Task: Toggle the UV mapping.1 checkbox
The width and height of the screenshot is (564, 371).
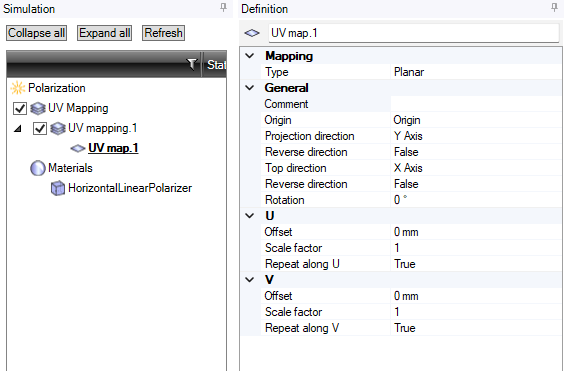Action: 40,128
